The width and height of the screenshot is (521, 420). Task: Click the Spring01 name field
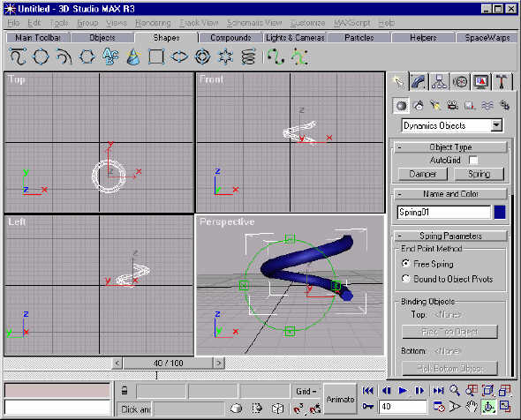pos(443,212)
